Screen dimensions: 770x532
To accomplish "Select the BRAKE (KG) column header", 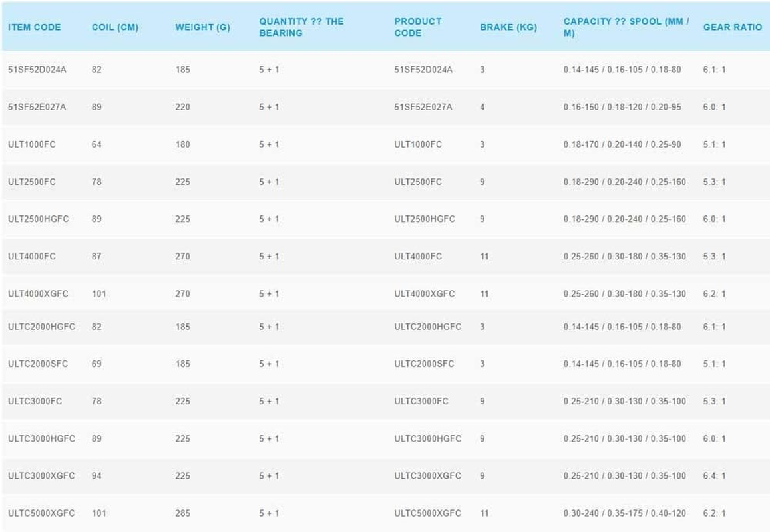I will [508, 27].
